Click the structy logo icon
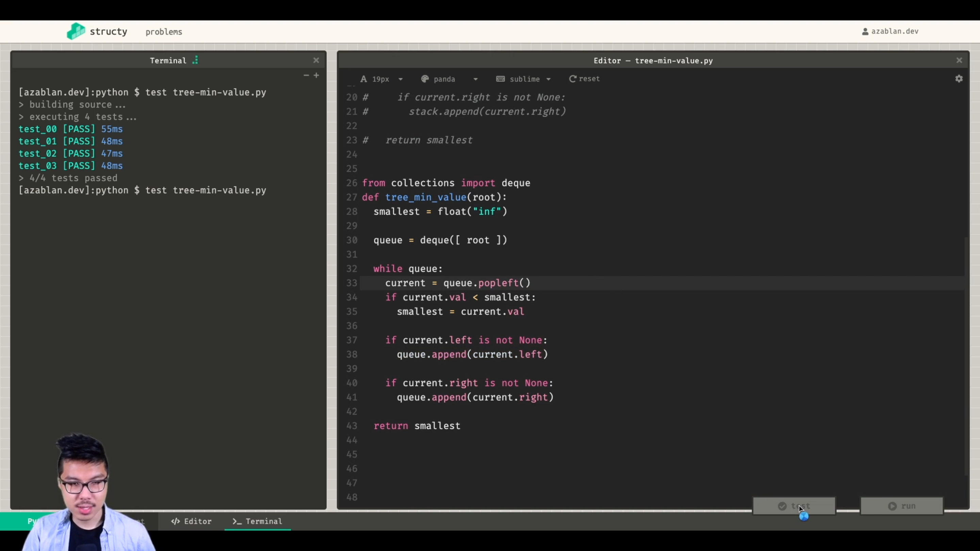Screen dimensions: 980x551 point(76,31)
